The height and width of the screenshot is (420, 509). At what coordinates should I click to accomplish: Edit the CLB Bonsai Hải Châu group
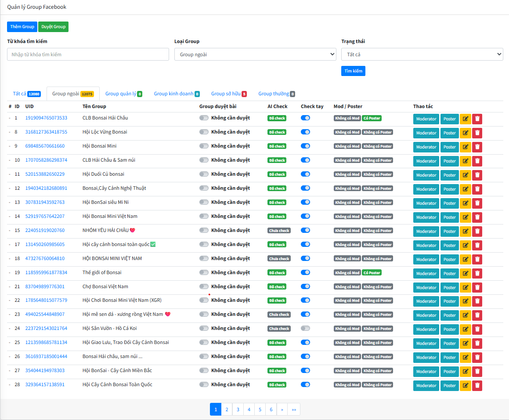pos(465,119)
